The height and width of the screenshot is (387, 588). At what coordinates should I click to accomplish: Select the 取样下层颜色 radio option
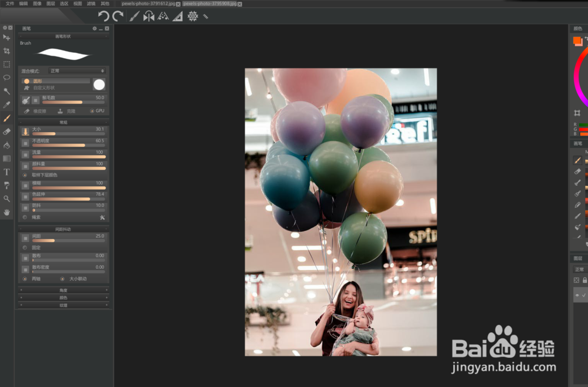click(x=24, y=175)
